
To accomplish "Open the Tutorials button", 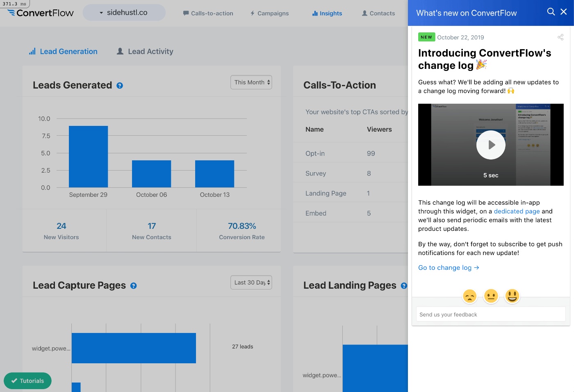I will tap(27, 381).
